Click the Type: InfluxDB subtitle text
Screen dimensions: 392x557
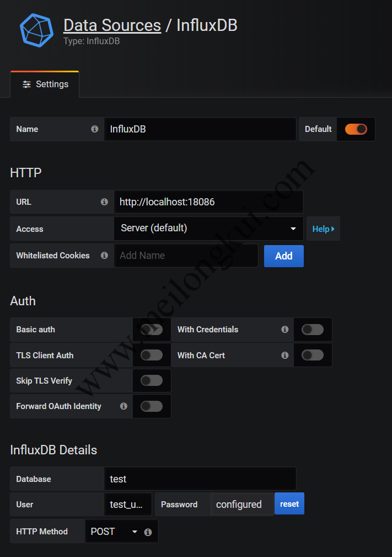92,41
